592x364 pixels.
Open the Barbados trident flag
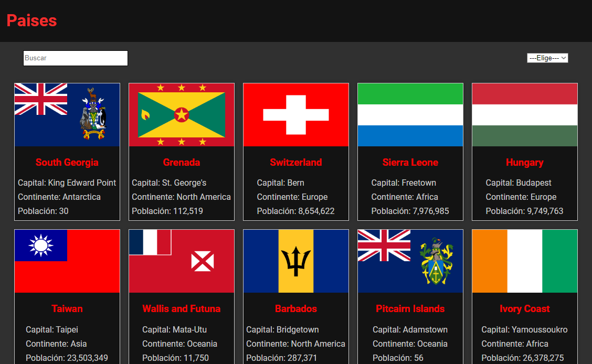[x=296, y=261]
